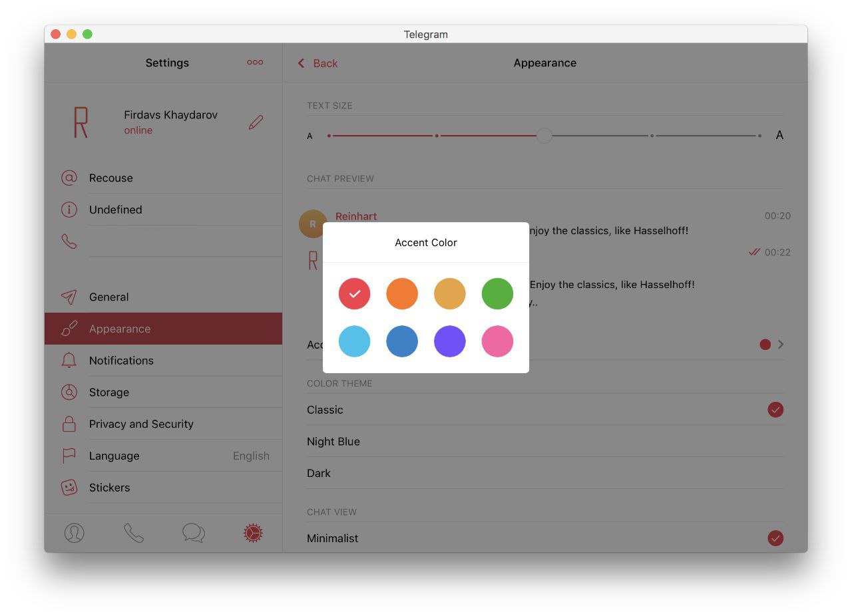Open Notifications settings
Image resolution: width=852 pixels, height=616 pixels.
pyautogui.click(x=163, y=361)
